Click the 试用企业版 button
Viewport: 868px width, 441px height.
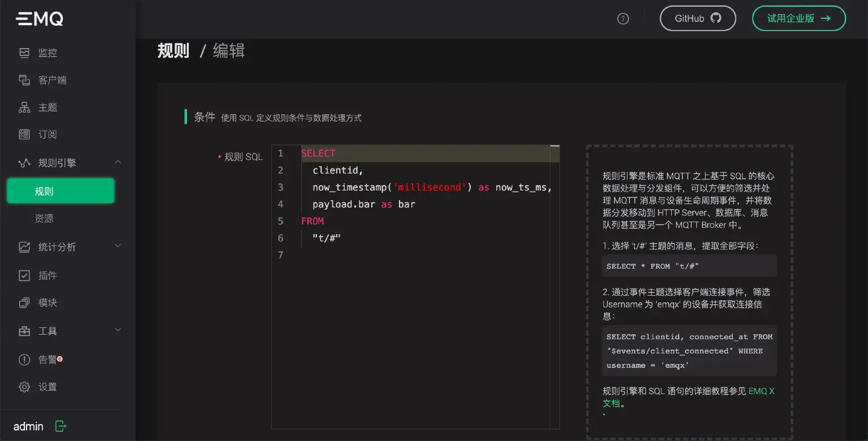click(798, 18)
